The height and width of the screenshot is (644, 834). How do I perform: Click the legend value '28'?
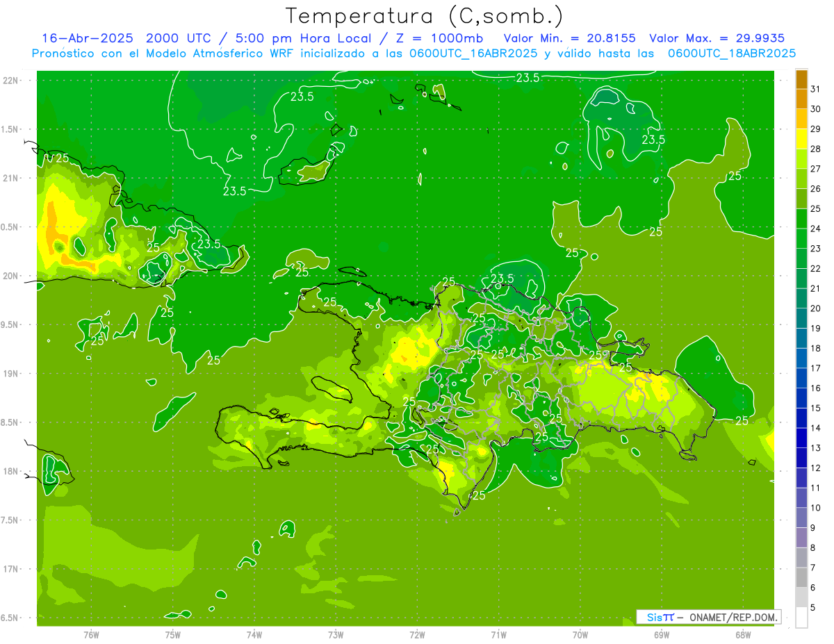click(x=816, y=149)
